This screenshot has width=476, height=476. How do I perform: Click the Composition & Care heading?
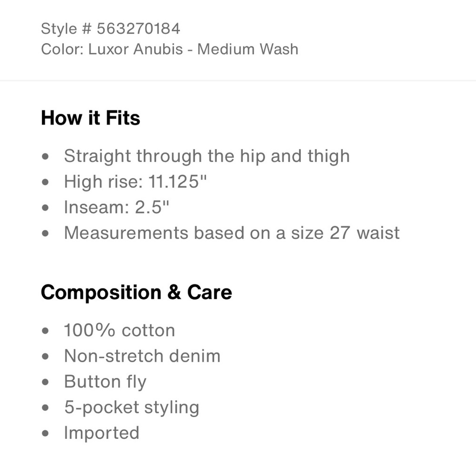pyautogui.click(x=136, y=292)
